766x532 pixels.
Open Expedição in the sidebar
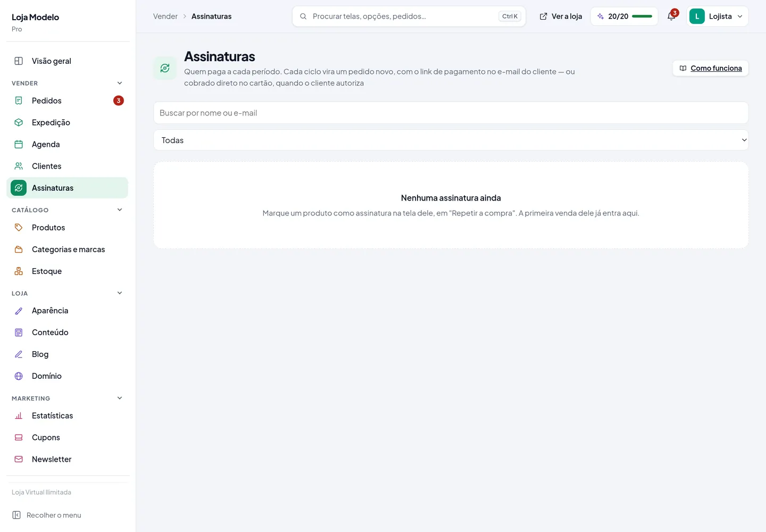pos(68,122)
